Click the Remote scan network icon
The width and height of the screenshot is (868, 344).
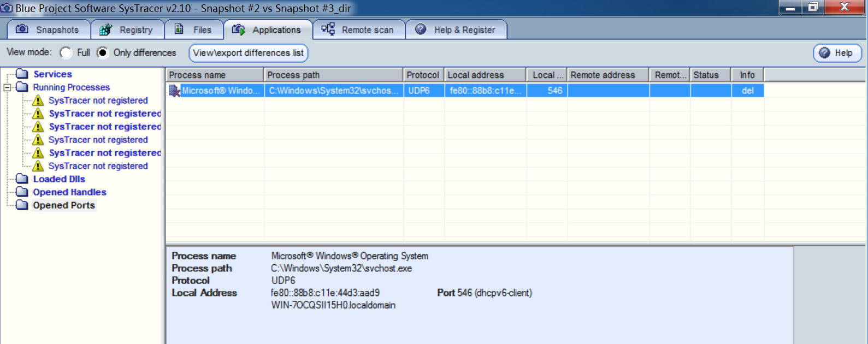(x=328, y=29)
